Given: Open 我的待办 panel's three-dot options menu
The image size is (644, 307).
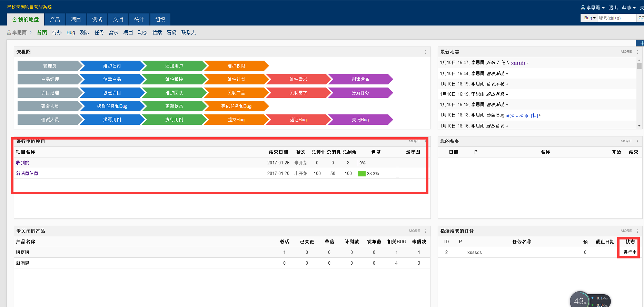Looking at the screenshot, I should 637,142.
